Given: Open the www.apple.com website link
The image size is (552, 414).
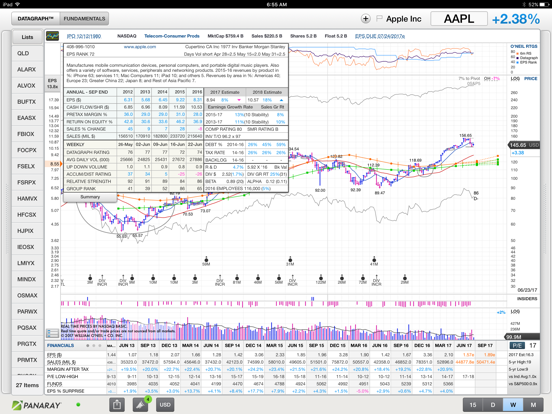Looking at the screenshot, I should 140,47.
